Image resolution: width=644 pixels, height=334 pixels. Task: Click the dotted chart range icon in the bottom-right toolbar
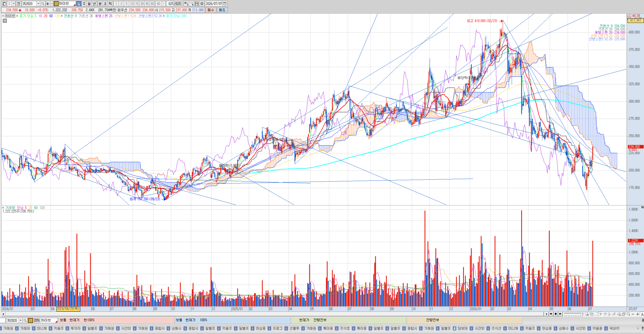pyautogui.click(x=596, y=314)
